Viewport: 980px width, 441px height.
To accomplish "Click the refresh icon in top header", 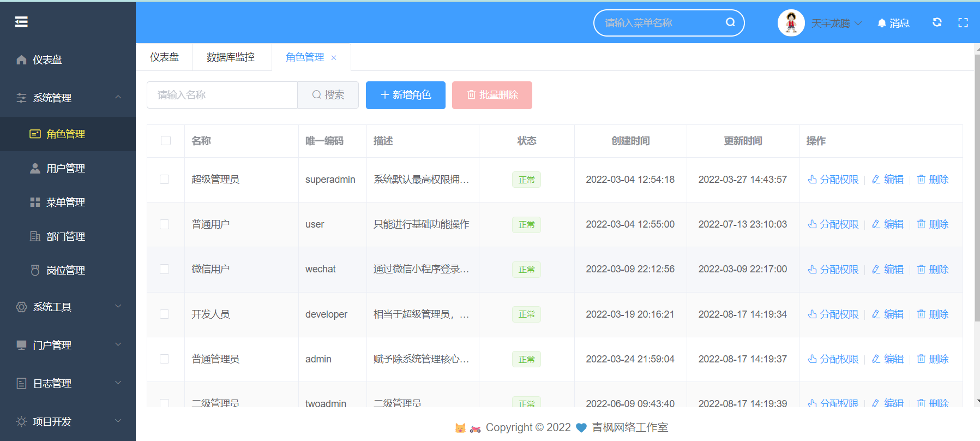I will [937, 22].
